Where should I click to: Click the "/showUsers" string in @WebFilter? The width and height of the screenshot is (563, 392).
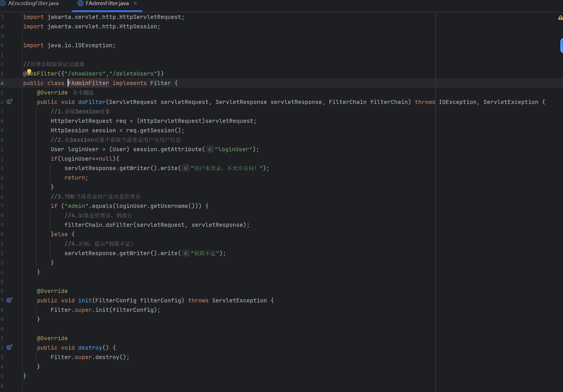(85, 74)
